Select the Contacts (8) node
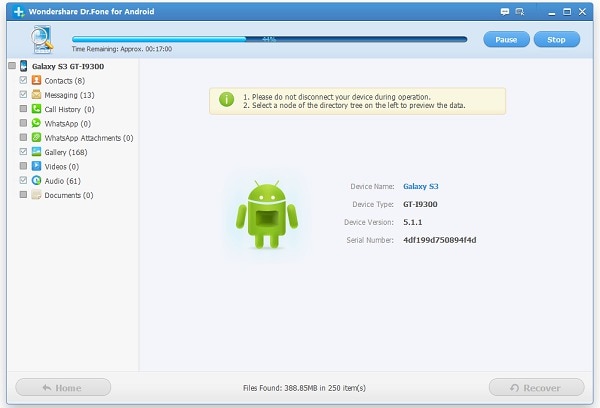 (x=65, y=81)
